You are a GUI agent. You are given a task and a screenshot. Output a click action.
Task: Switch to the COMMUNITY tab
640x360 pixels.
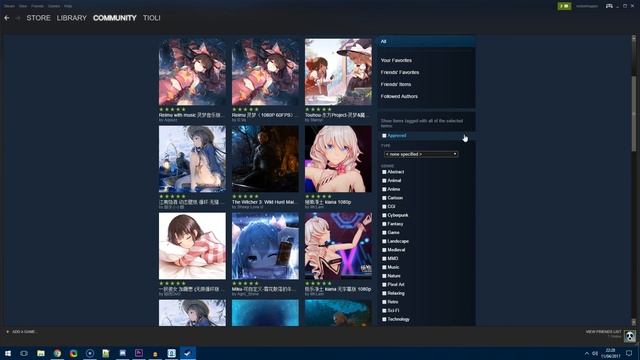click(x=115, y=18)
